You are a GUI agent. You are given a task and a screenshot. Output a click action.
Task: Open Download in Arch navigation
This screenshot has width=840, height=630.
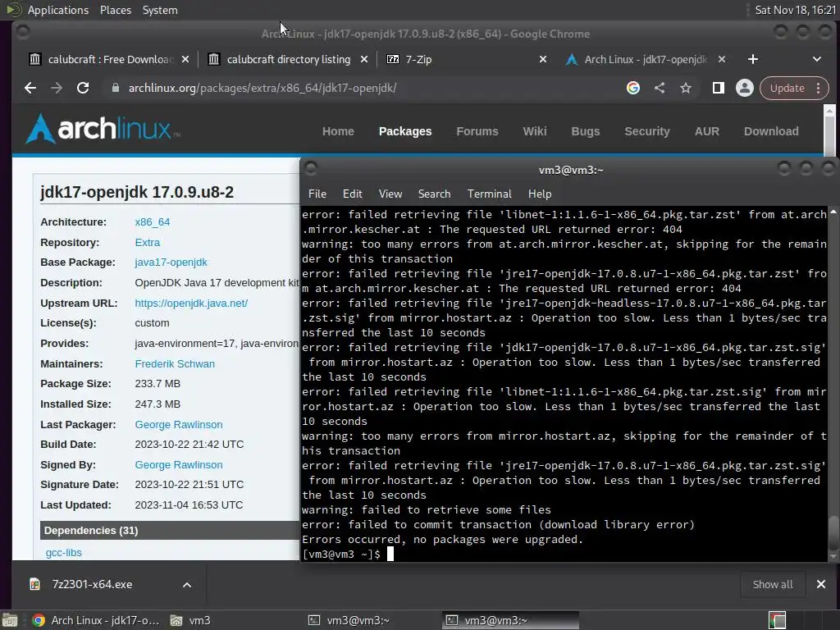click(771, 132)
